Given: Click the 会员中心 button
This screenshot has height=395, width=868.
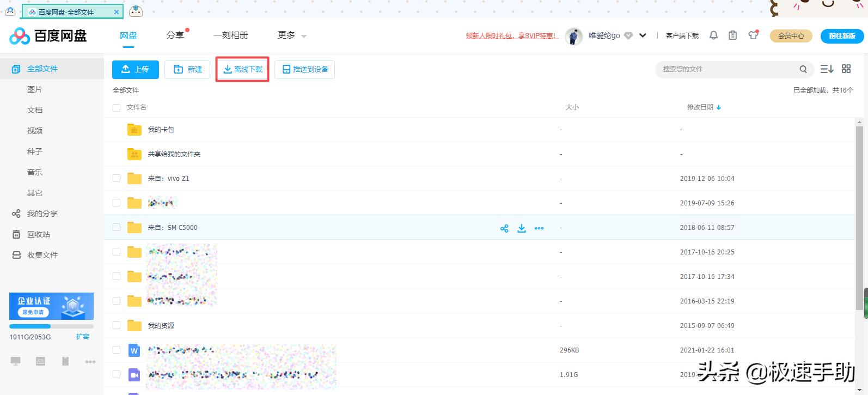Looking at the screenshot, I should 791,36.
